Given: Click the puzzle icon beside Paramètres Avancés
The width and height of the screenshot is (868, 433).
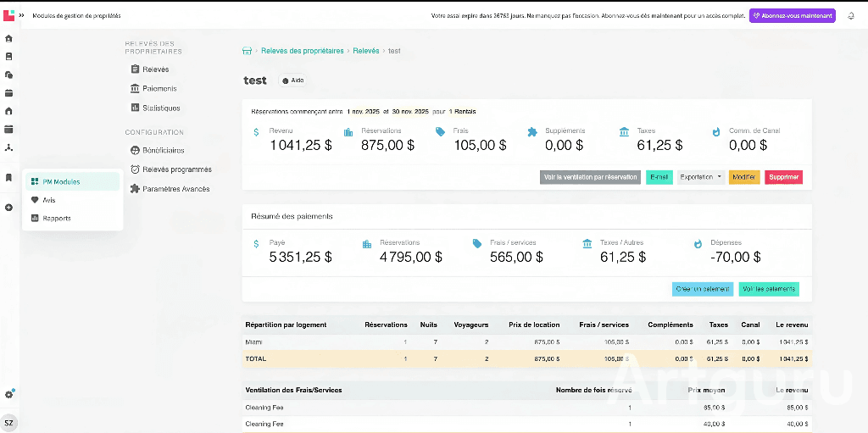Looking at the screenshot, I should [135, 189].
